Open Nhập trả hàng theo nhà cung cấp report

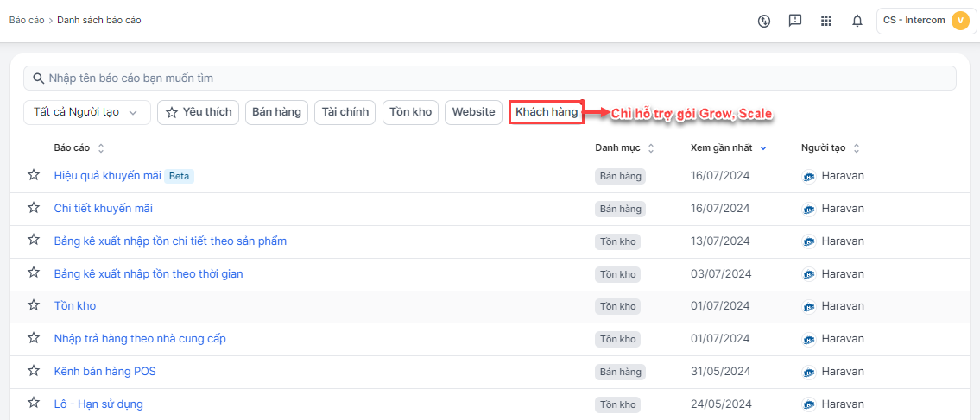[140, 339]
